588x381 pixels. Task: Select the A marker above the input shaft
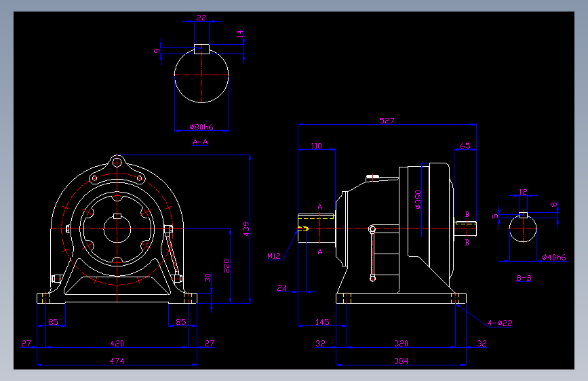(x=320, y=206)
